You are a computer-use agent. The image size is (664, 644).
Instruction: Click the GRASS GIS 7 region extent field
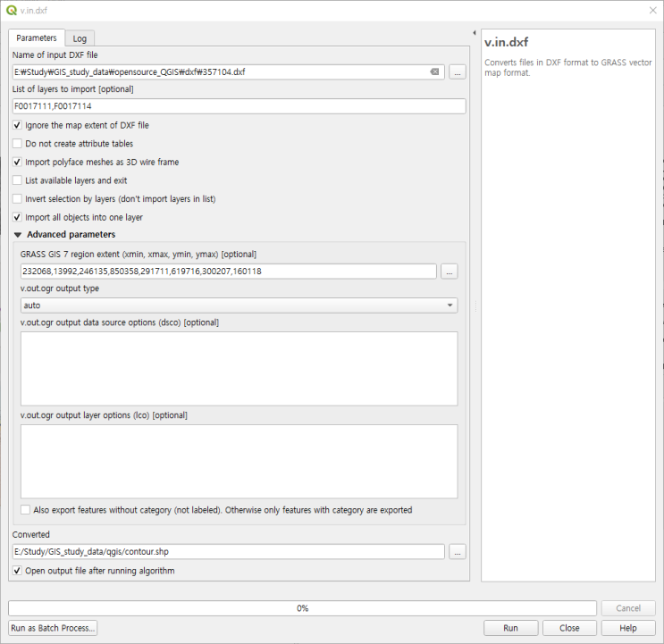[228, 272]
